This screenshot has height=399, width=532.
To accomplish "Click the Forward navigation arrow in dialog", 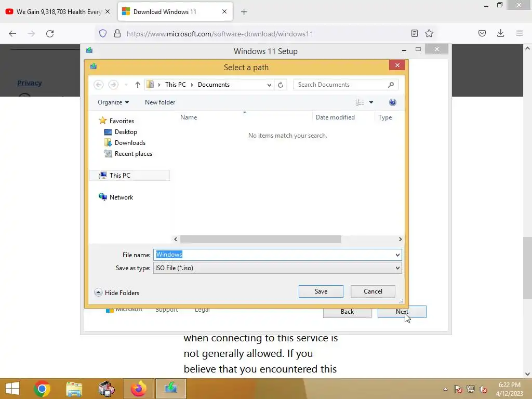I will [113, 85].
